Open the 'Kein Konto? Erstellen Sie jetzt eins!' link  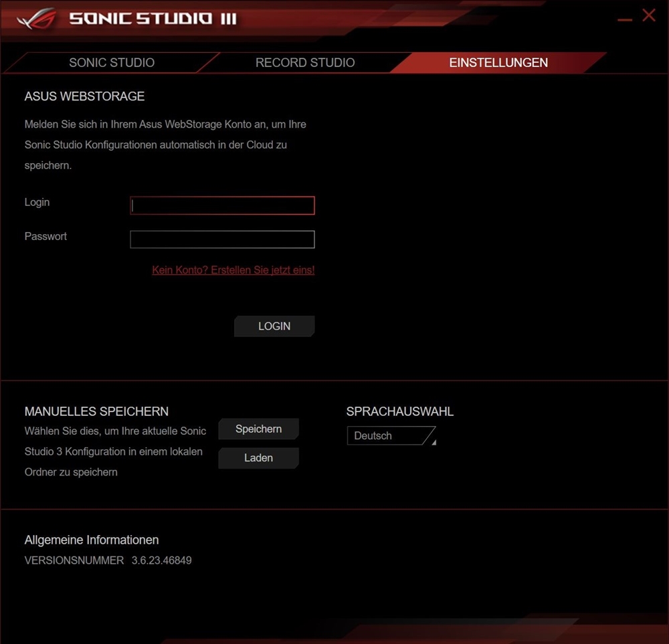click(x=233, y=270)
